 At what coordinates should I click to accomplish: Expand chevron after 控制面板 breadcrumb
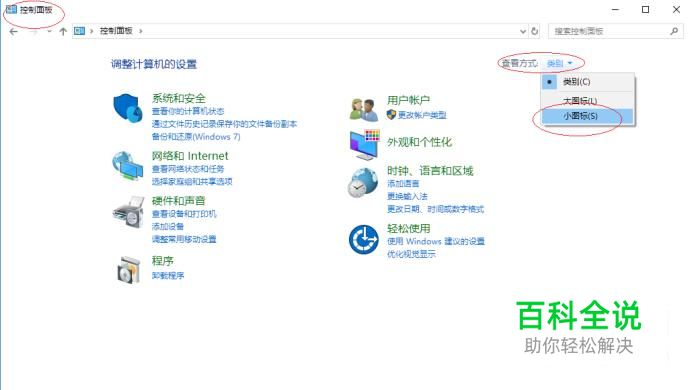pos(141,31)
